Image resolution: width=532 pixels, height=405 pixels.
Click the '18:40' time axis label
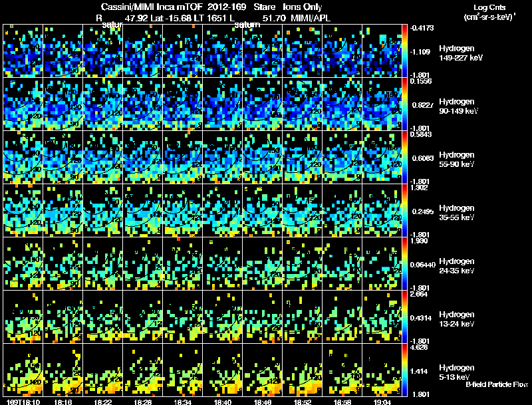coord(223,402)
